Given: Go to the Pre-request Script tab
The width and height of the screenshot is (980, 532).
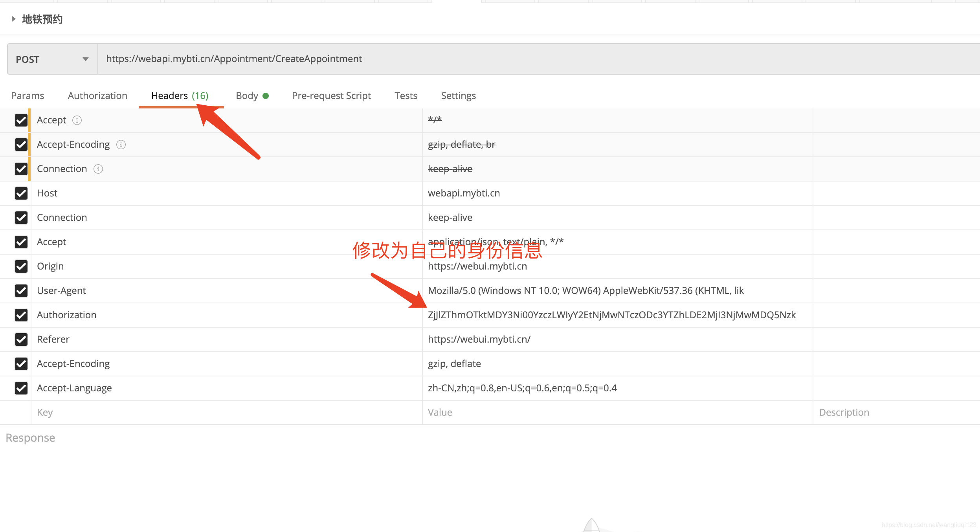Looking at the screenshot, I should click(331, 96).
